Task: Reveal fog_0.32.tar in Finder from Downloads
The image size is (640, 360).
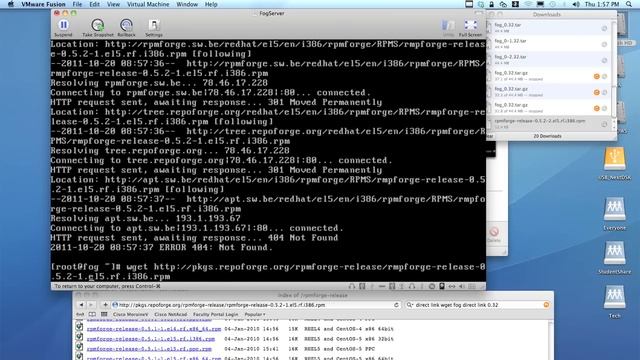Action: coord(604,28)
